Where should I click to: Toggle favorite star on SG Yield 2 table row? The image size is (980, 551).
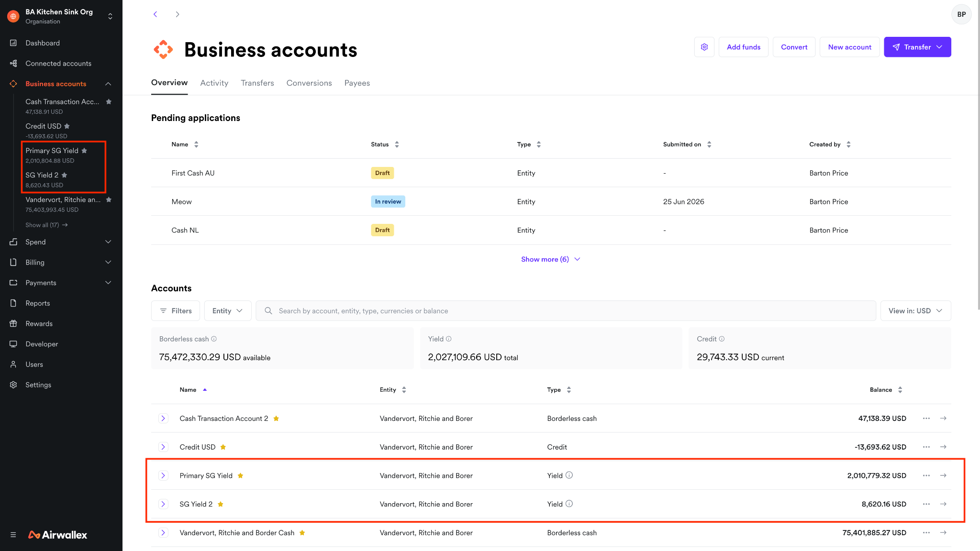click(221, 504)
